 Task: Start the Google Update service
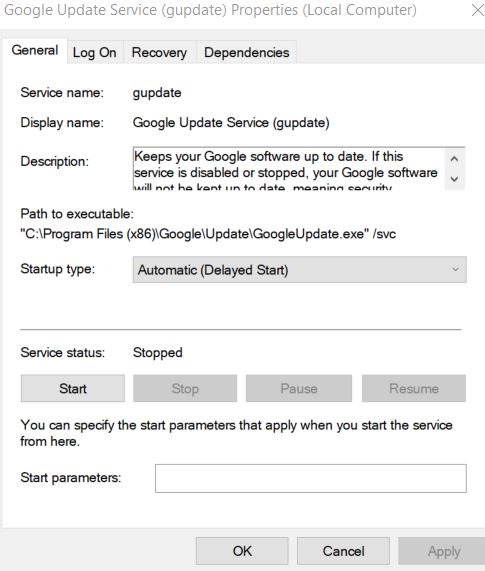coord(73,389)
